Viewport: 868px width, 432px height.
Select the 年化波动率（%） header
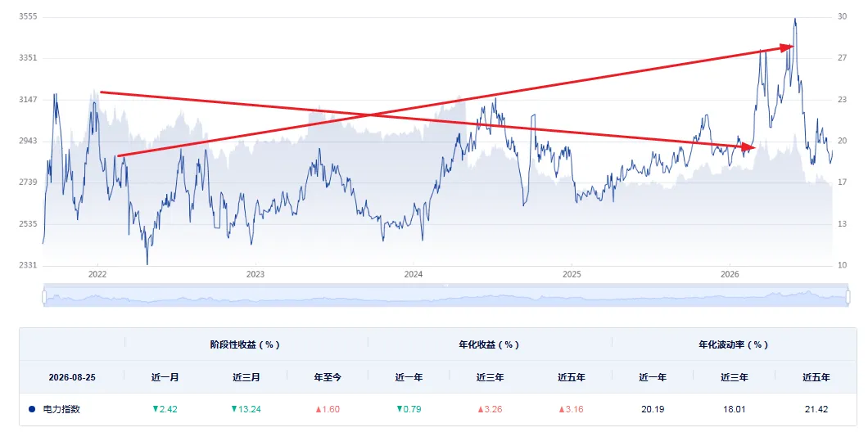pos(734,344)
